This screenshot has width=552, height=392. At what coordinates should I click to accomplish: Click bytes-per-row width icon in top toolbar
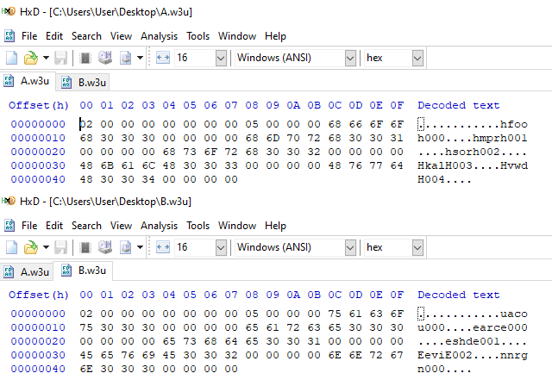pos(163,58)
